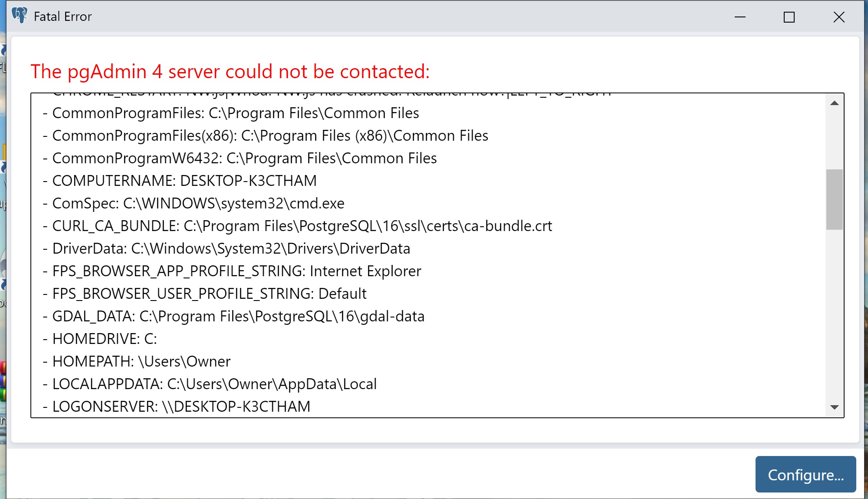Click scrollbar track above the thumb
868x499 pixels.
(834, 139)
